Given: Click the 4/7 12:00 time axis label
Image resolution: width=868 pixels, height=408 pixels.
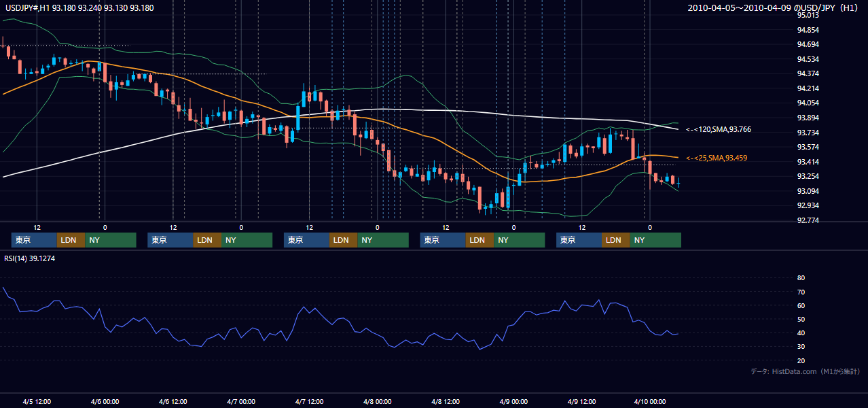Looking at the screenshot, I should click(309, 401).
